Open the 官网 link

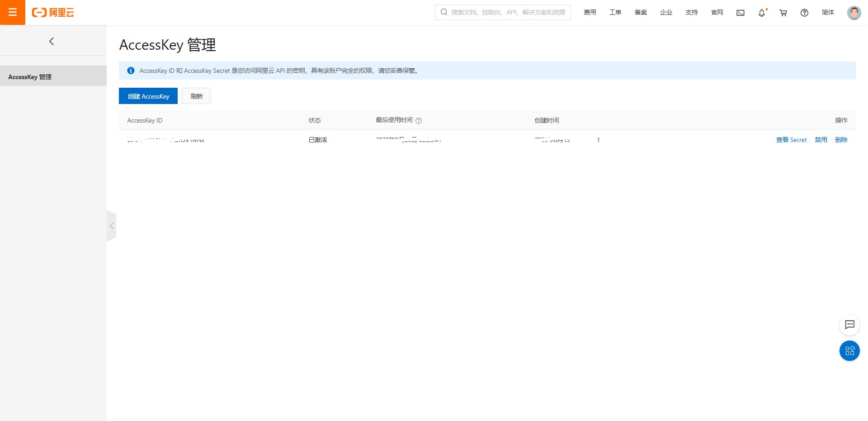[717, 13]
